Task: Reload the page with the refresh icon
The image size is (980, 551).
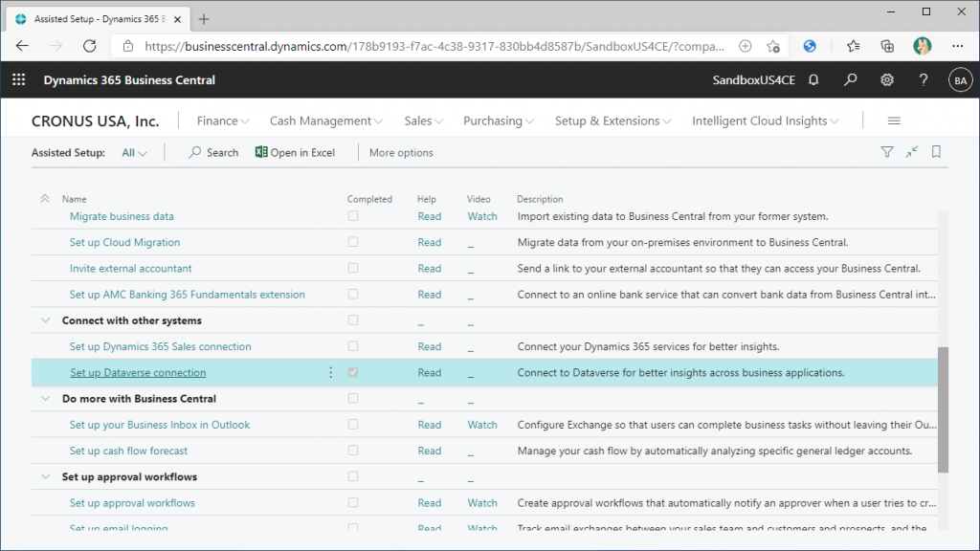Action: click(89, 46)
